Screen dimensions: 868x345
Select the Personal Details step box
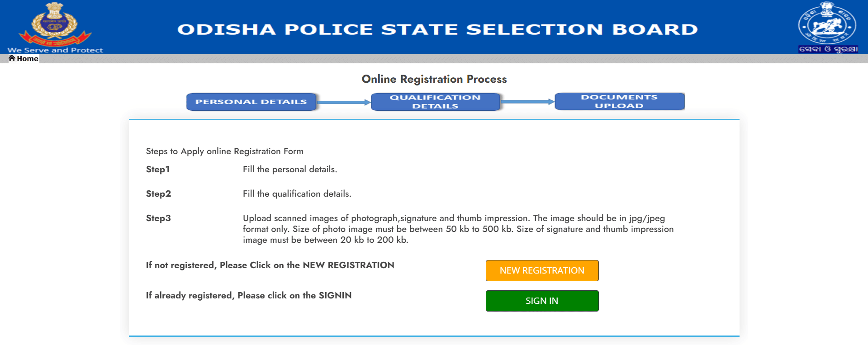pos(251,102)
